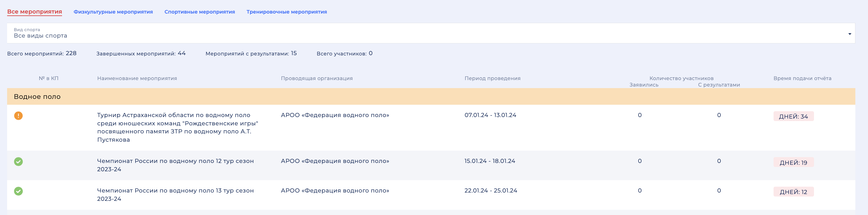Screen dimensions: 868x215
Task: Open the Физкультурные мероприятия tab
Action: (113, 12)
